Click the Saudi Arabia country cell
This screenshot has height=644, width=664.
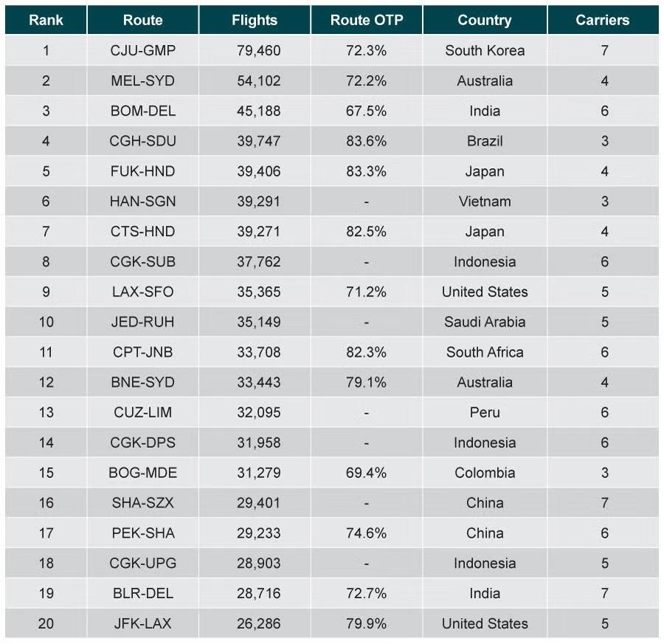(x=485, y=322)
